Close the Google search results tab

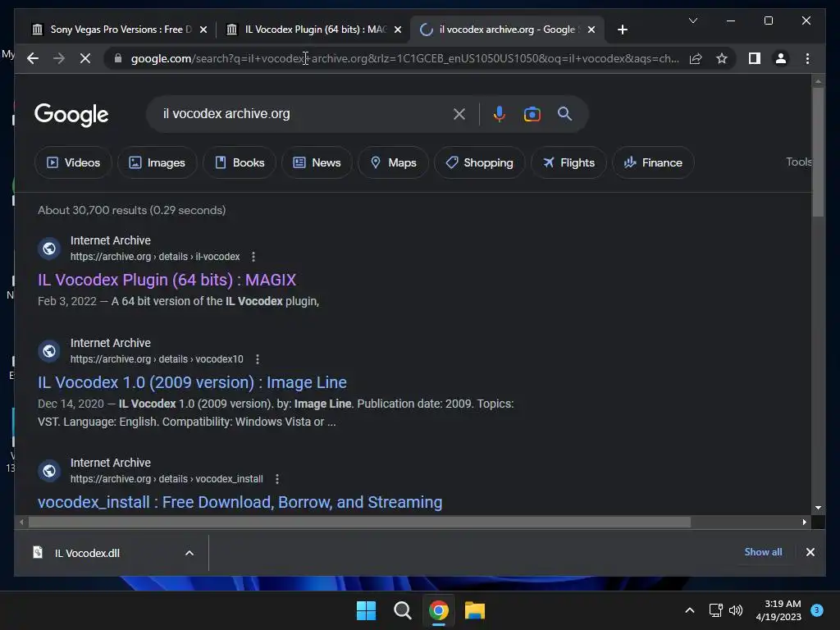point(591,30)
